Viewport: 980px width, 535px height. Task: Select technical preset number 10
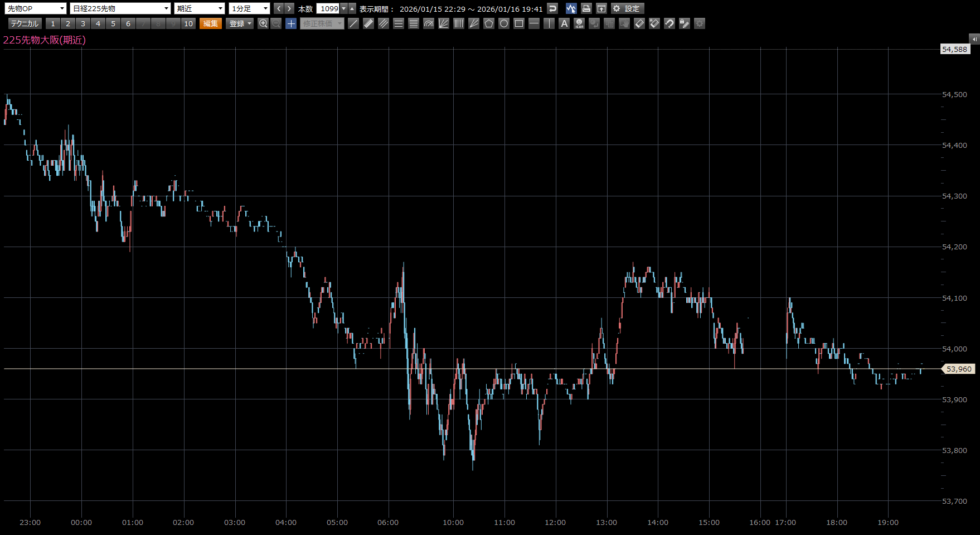188,23
